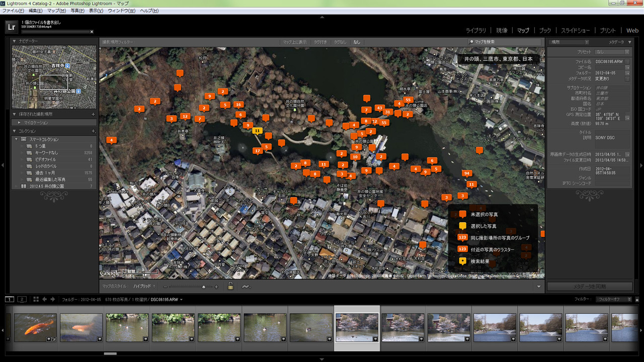Toggle the GPS tracklog lock icon
Screen dimensions: 644x362
(x=230, y=286)
